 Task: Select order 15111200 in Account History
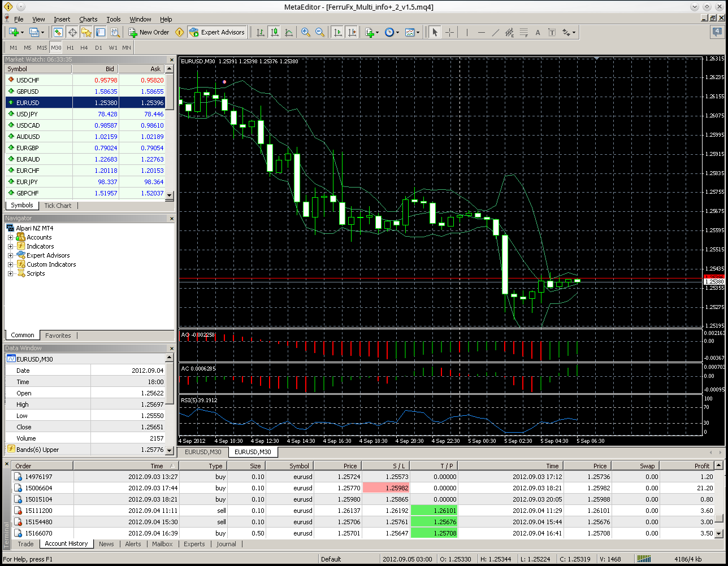pyautogui.click(x=363, y=511)
